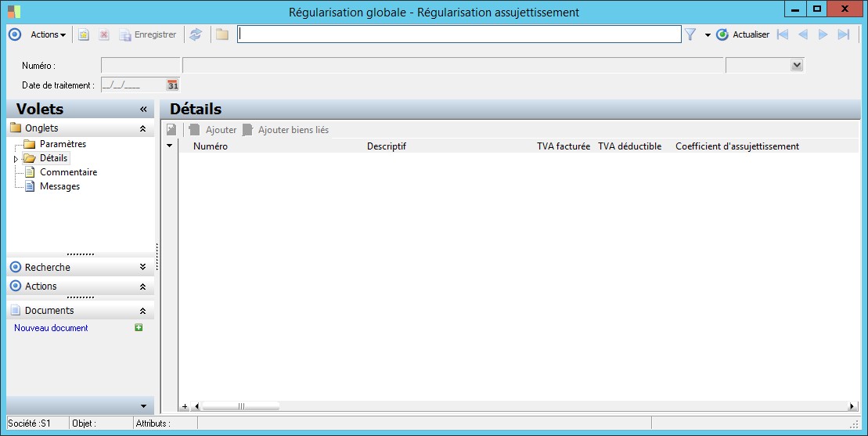The height and width of the screenshot is (436, 868).
Task: Click the application icon in title bar
Action: tap(14, 12)
